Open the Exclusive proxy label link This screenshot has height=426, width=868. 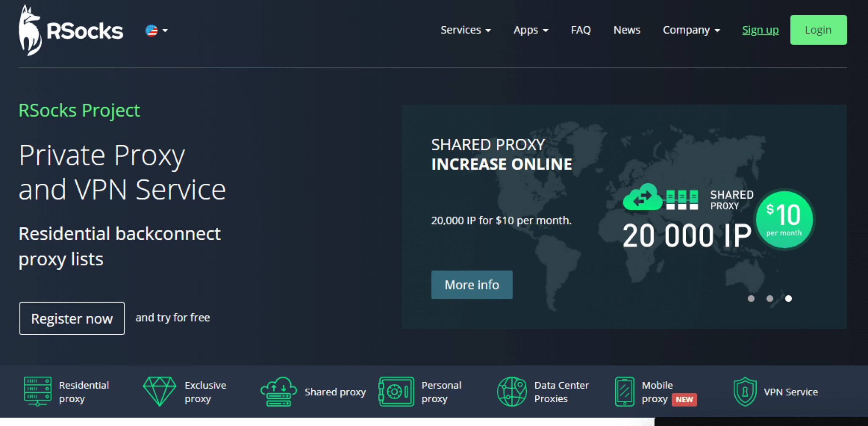click(205, 392)
